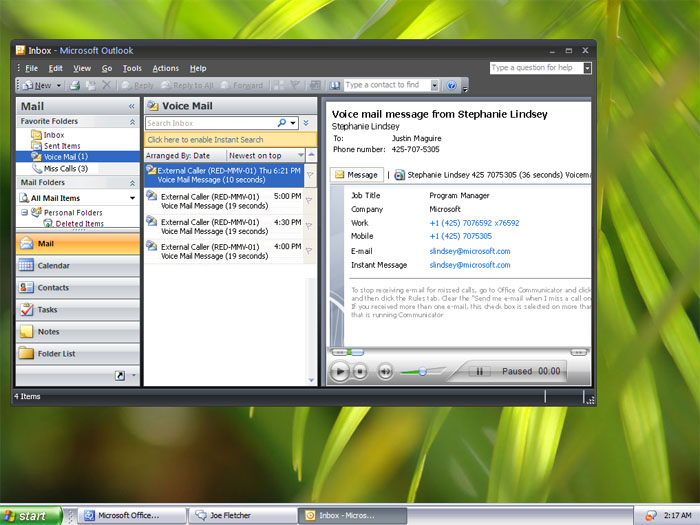Flag the 4:30 PM voice mail message
This screenshot has height=525, width=700.
click(x=309, y=226)
